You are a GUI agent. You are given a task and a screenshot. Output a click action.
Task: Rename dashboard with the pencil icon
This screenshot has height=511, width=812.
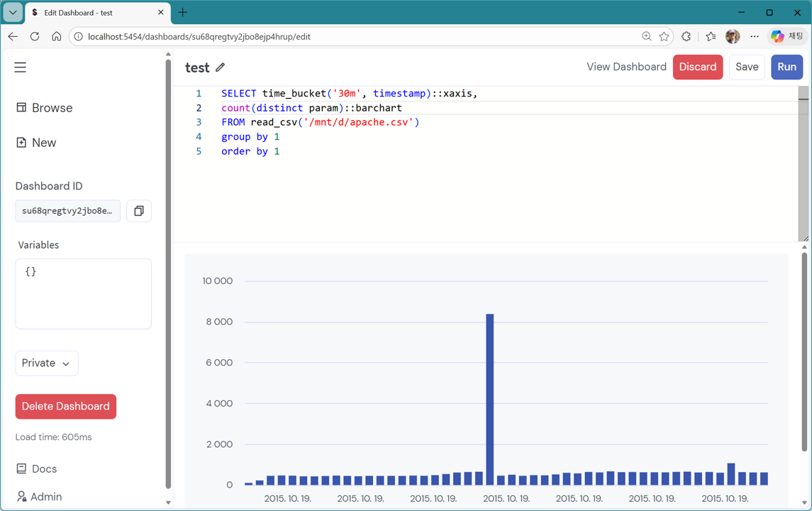coord(222,67)
